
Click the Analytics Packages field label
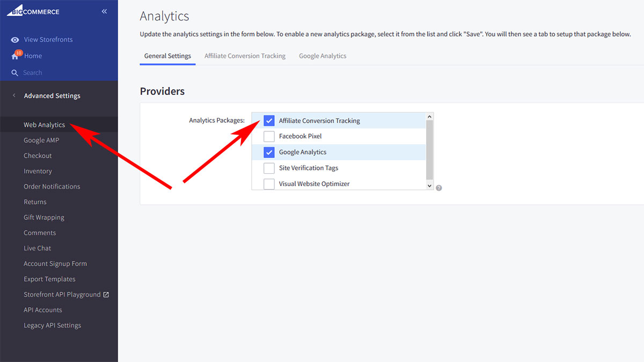(x=217, y=121)
